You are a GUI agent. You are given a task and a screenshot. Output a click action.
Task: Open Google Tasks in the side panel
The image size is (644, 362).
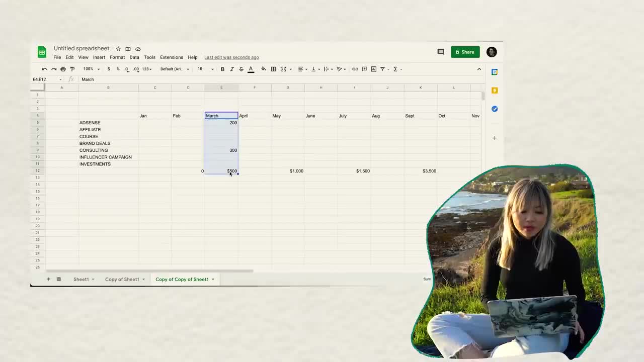point(495,109)
